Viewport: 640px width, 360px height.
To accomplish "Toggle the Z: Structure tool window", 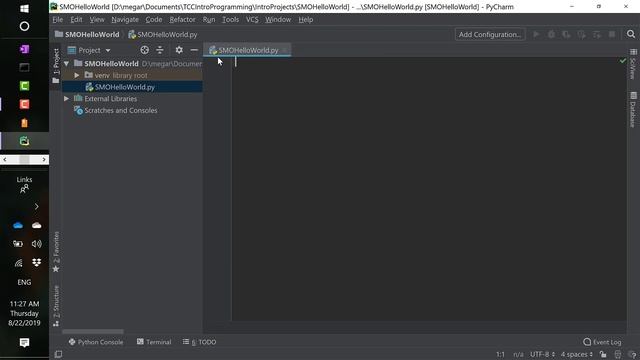I will [x=56, y=306].
